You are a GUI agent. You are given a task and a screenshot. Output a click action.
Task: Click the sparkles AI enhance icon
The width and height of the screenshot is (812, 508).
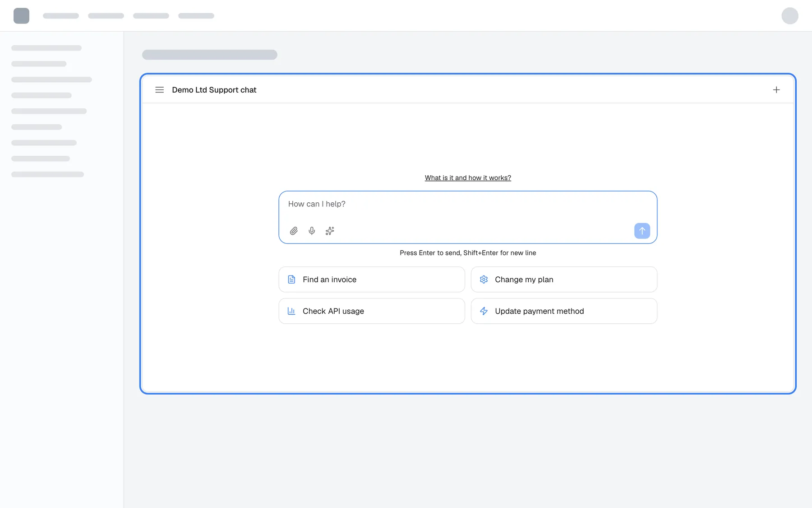click(x=330, y=231)
